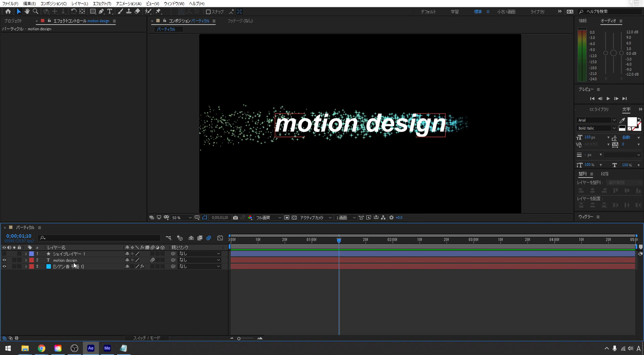Viewport: 644px width, 355px height.
Task: Click the white fill color swatch
Action: pos(632,122)
